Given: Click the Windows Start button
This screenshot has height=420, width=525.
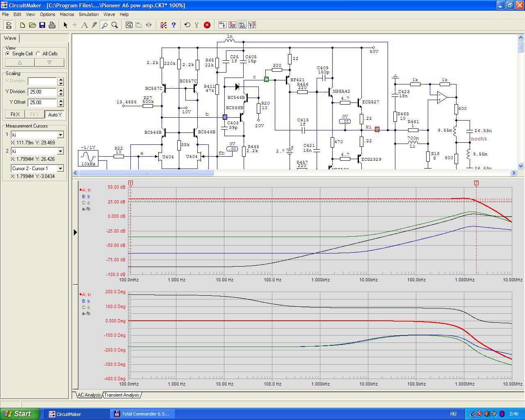Looking at the screenshot, I should [20, 414].
